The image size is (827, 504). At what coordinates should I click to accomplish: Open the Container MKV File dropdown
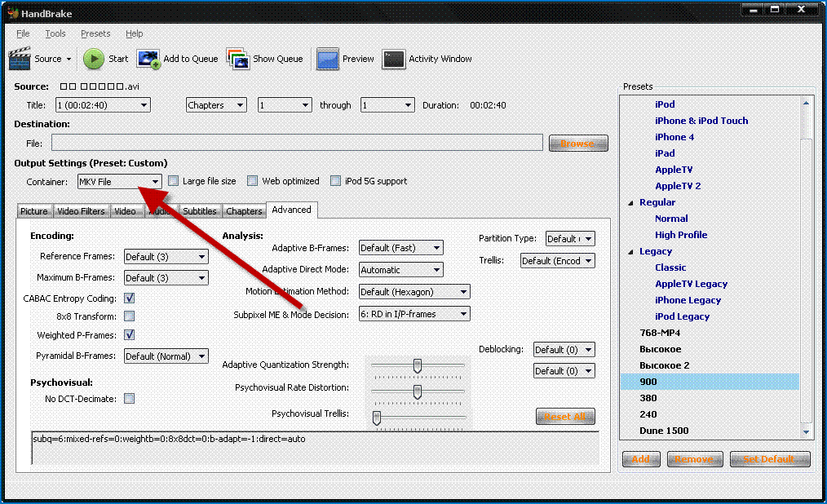119,181
